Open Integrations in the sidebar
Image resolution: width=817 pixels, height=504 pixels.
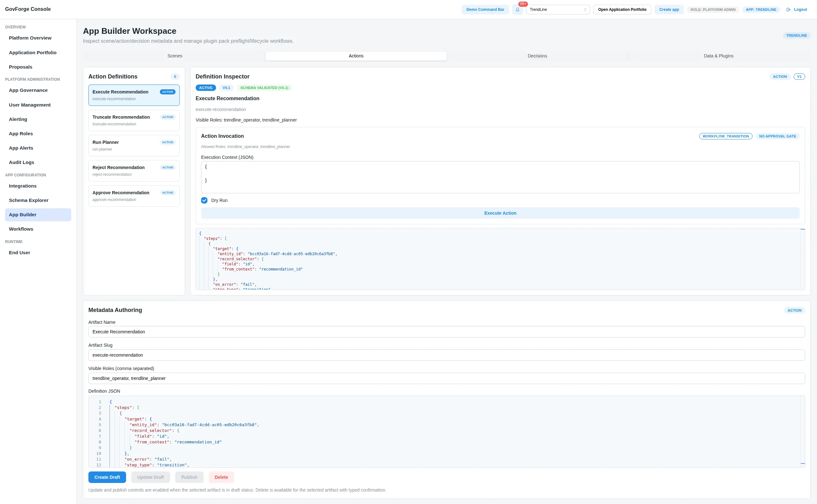[x=38, y=186]
